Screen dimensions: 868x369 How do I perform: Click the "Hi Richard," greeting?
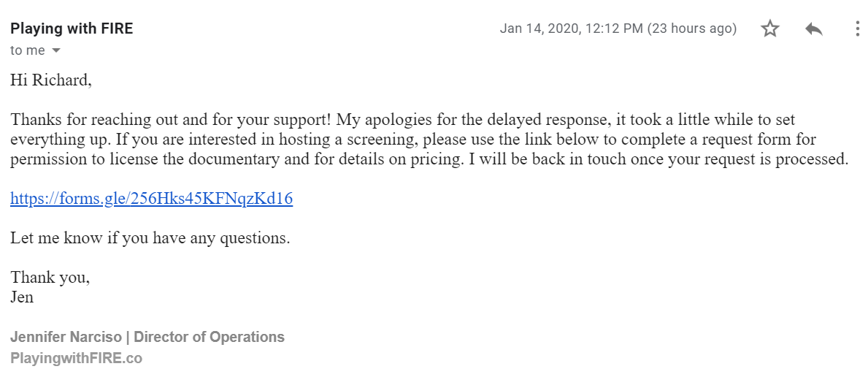(x=50, y=81)
